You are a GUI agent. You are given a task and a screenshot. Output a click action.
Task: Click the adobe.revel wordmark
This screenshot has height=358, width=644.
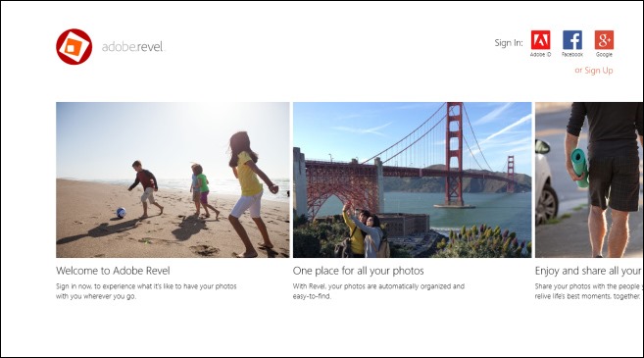pyautogui.click(x=132, y=47)
